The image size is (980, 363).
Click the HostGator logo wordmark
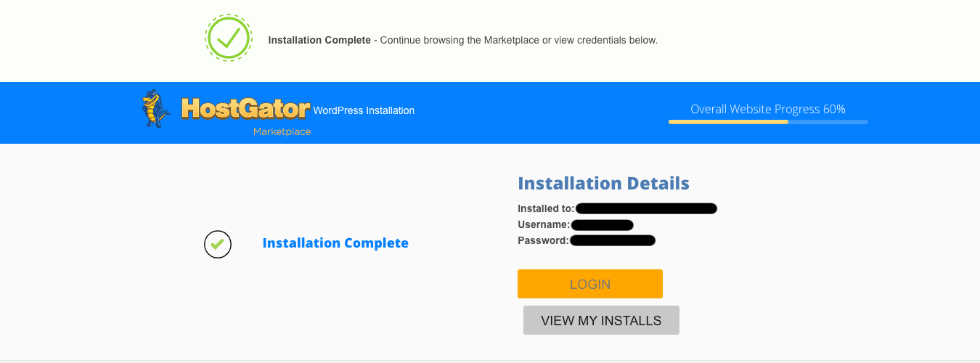[245, 109]
